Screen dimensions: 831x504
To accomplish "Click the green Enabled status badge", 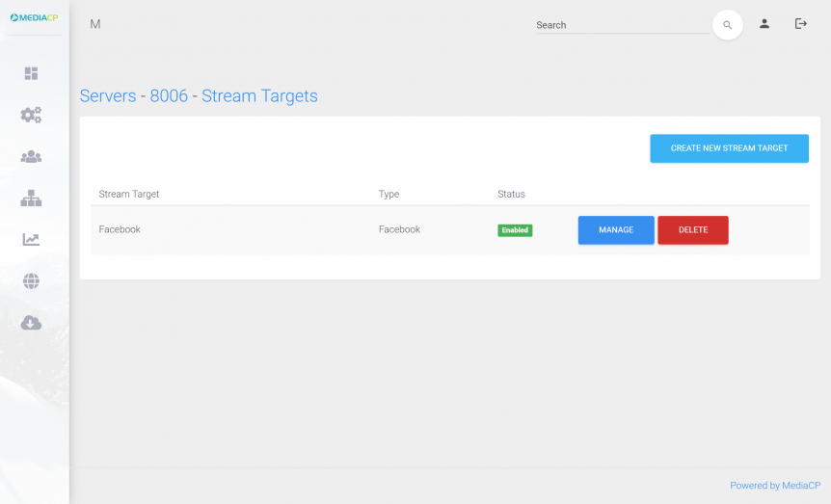I will tap(515, 230).
